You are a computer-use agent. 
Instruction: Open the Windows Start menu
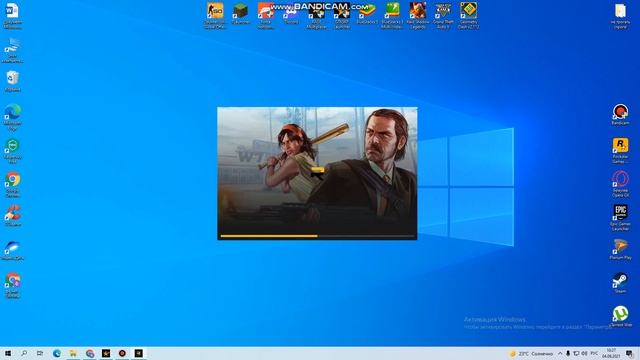coord(8,353)
